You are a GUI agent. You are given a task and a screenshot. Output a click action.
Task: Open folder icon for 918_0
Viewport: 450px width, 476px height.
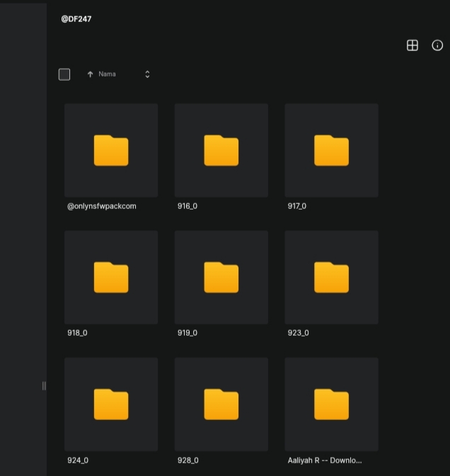click(111, 277)
